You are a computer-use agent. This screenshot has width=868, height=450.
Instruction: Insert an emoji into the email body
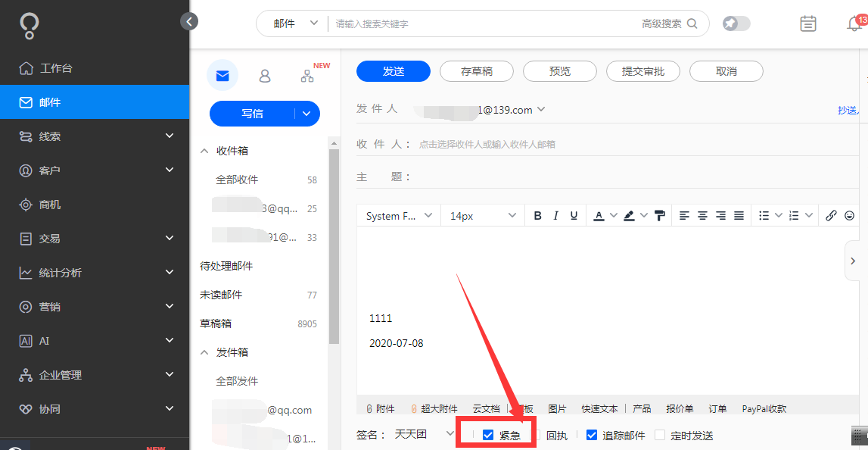coord(849,215)
